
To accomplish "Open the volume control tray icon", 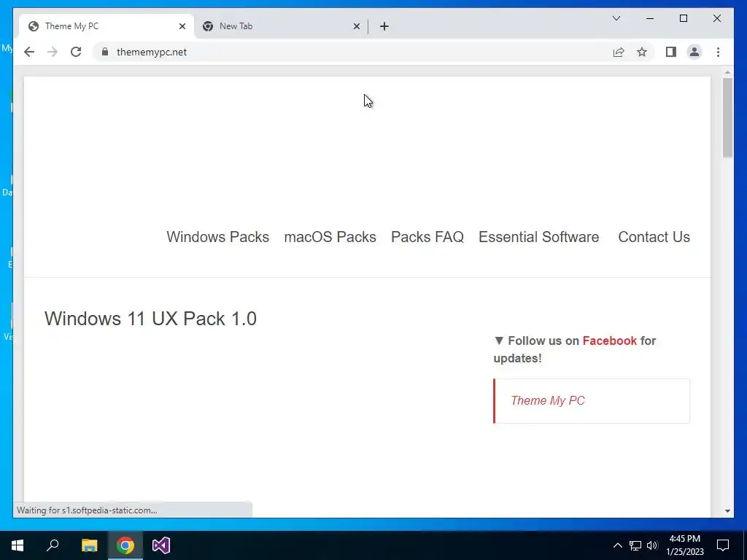I will (652, 545).
